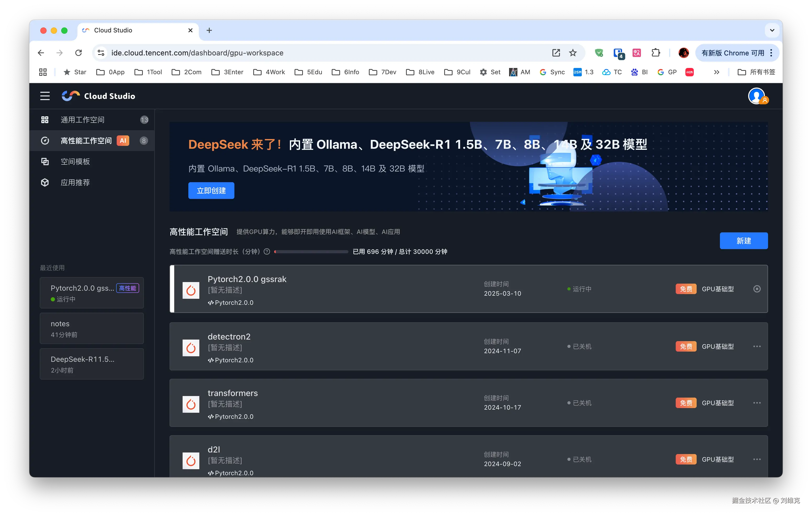Expand the tab search dropdown arrow

(x=772, y=30)
